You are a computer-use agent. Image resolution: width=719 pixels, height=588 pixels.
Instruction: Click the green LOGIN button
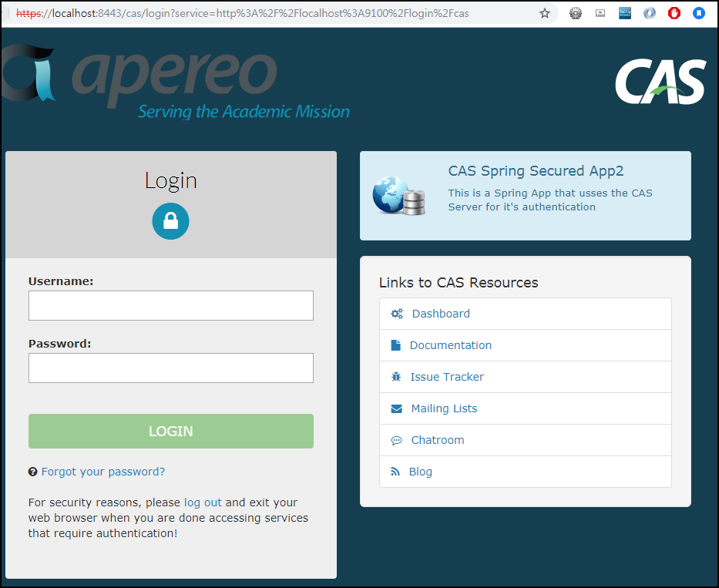[x=171, y=431]
